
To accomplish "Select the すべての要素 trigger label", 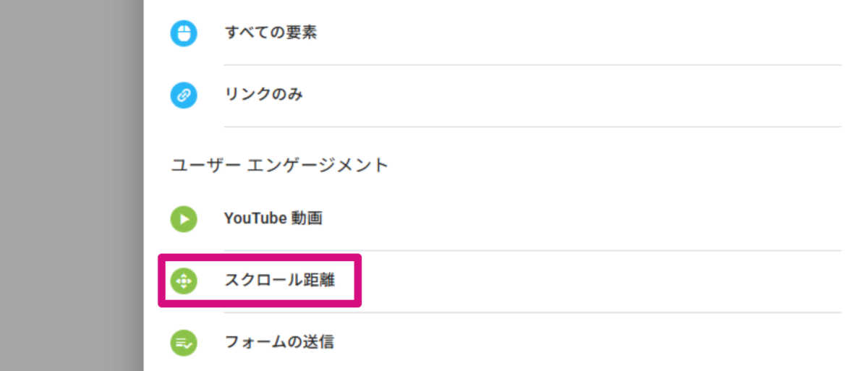I will [270, 33].
